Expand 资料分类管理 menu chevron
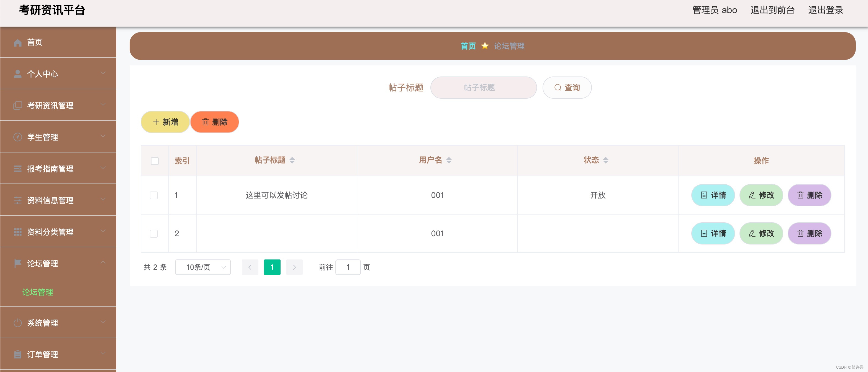The width and height of the screenshot is (868, 372). coord(103,231)
